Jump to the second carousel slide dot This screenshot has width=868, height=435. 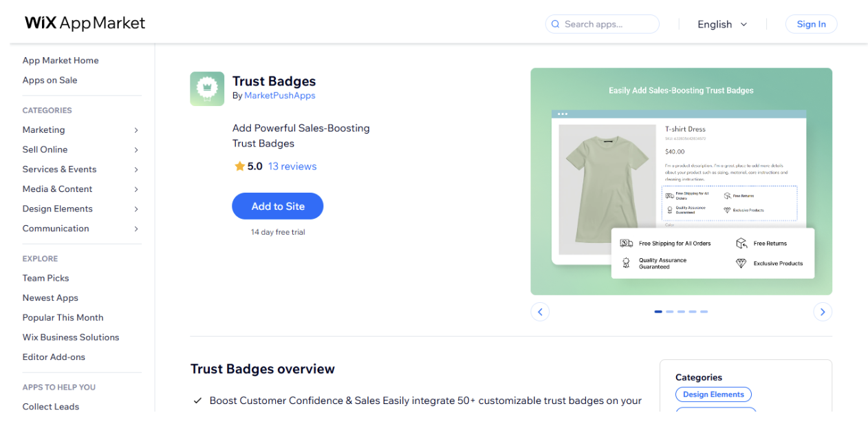click(669, 311)
